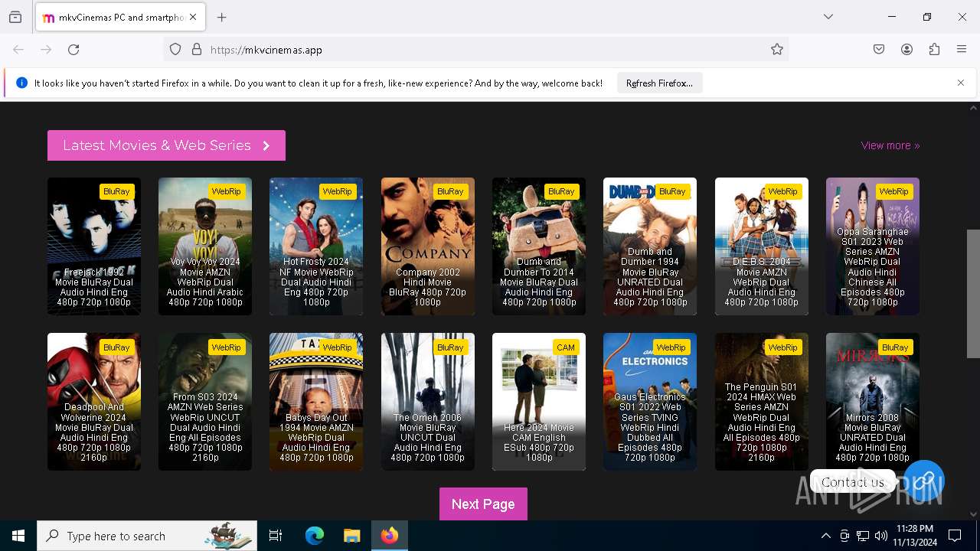Open a new tab with plus icon
Screen dimensions: 980x551
pyautogui.click(x=222, y=17)
